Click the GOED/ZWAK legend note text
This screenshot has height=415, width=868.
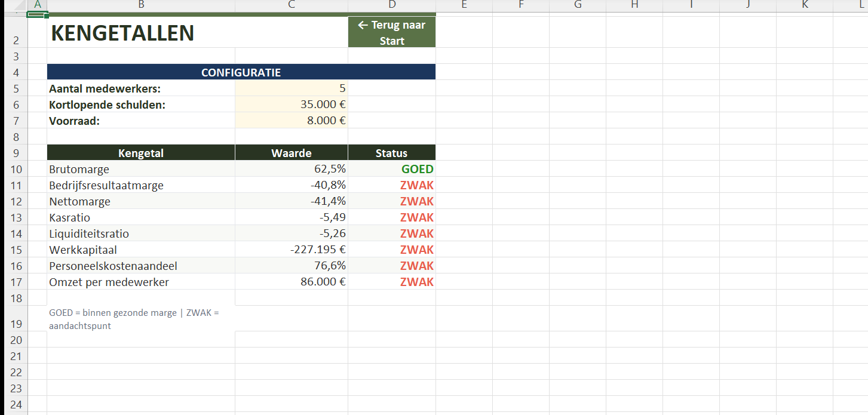click(x=134, y=319)
